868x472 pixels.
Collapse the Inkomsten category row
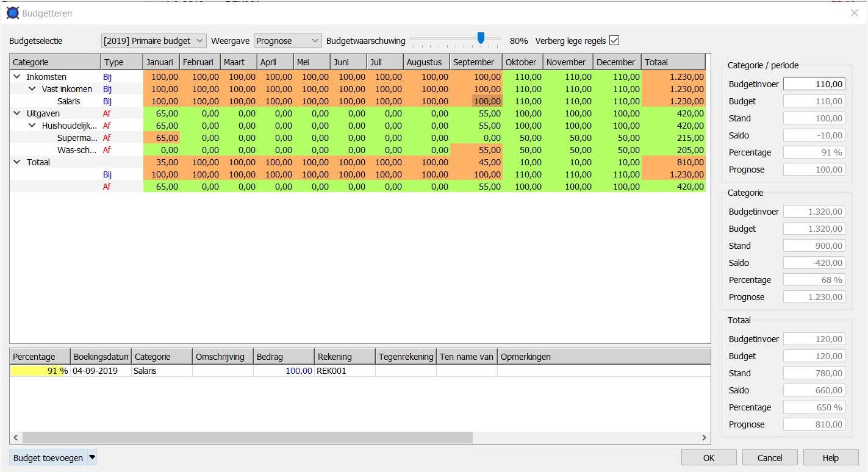pyautogui.click(x=16, y=77)
